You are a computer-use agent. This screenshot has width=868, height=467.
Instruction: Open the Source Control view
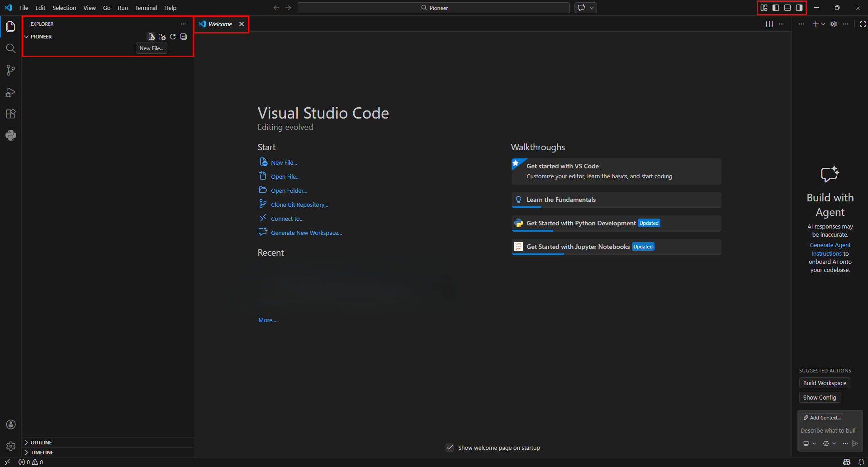tap(11, 70)
